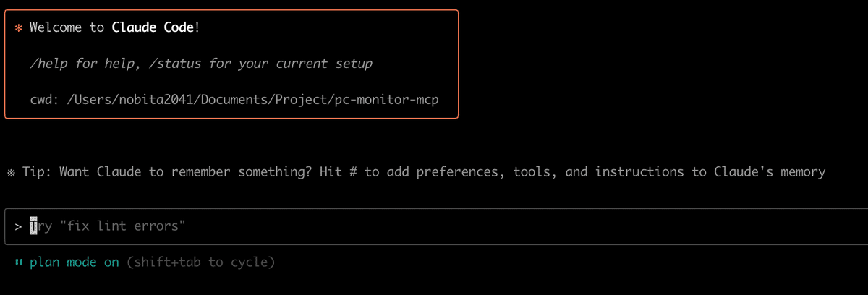This screenshot has height=295, width=868.
Task: Click the "(shift+tab to cycle)" hint
Action: point(200,262)
